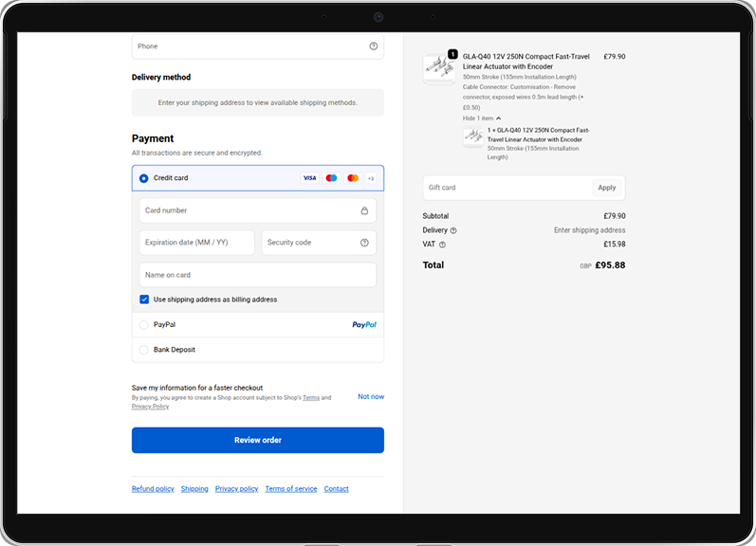Click the small bundled item thumbnail

(473, 136)
